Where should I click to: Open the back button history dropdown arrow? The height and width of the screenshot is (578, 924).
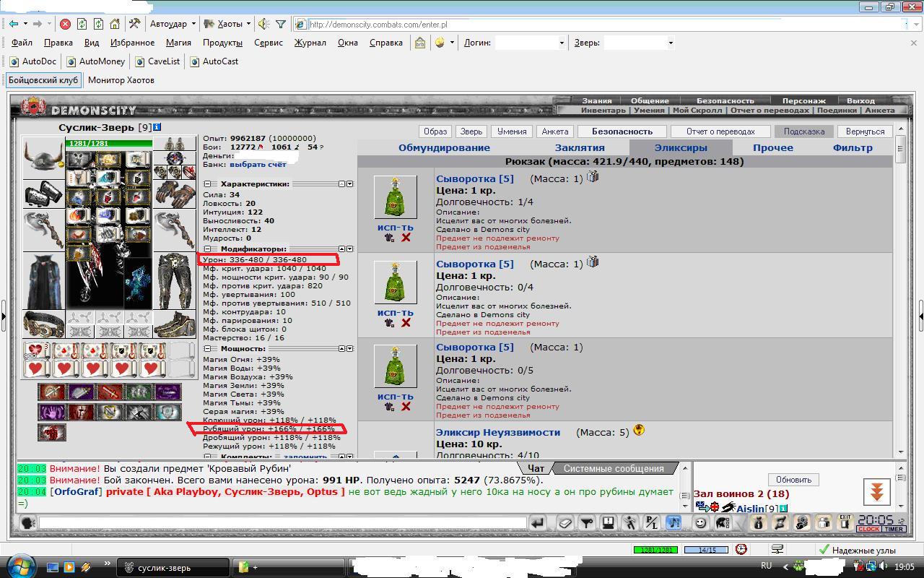point(25,24)
